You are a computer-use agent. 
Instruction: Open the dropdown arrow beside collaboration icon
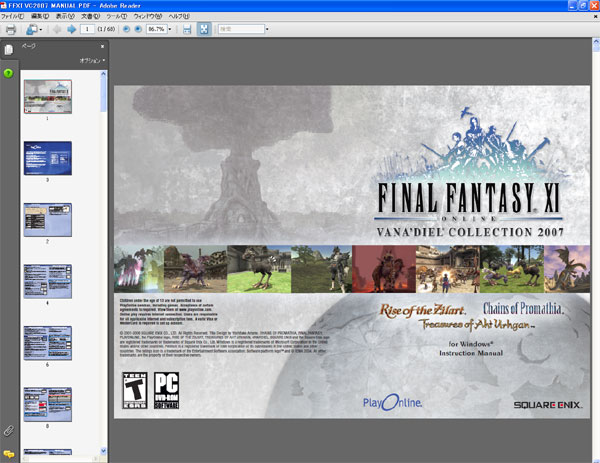tap(41, 29)
